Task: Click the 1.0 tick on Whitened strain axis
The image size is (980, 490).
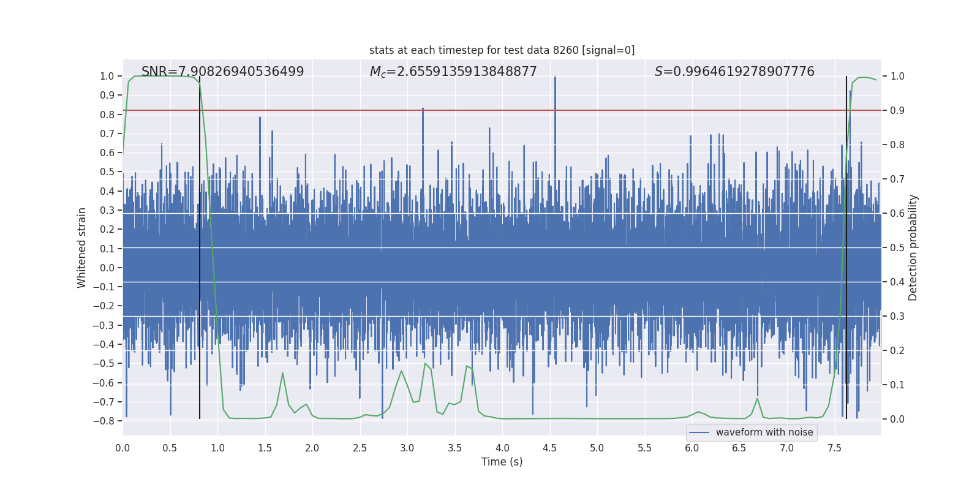Action: 107,76
